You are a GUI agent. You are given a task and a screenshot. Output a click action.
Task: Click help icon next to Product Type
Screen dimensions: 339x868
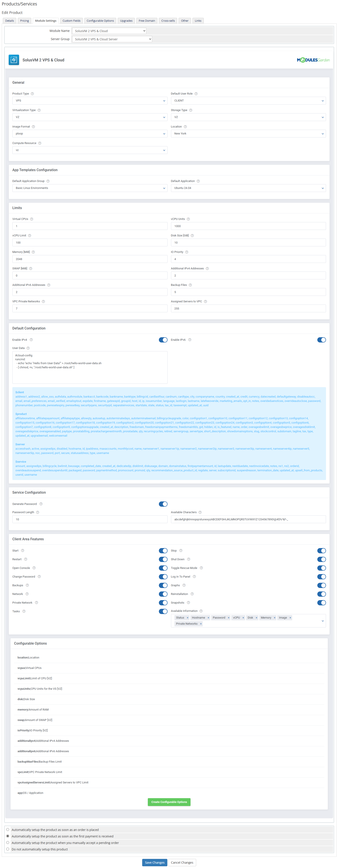point(32,94)
